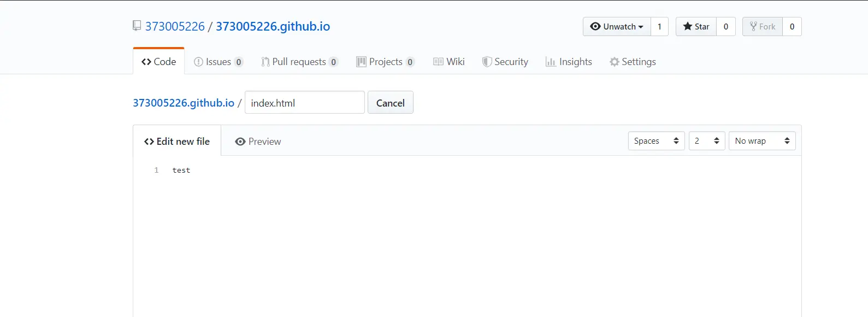Open the Spaces indent mode dropdown

(656, 141)
